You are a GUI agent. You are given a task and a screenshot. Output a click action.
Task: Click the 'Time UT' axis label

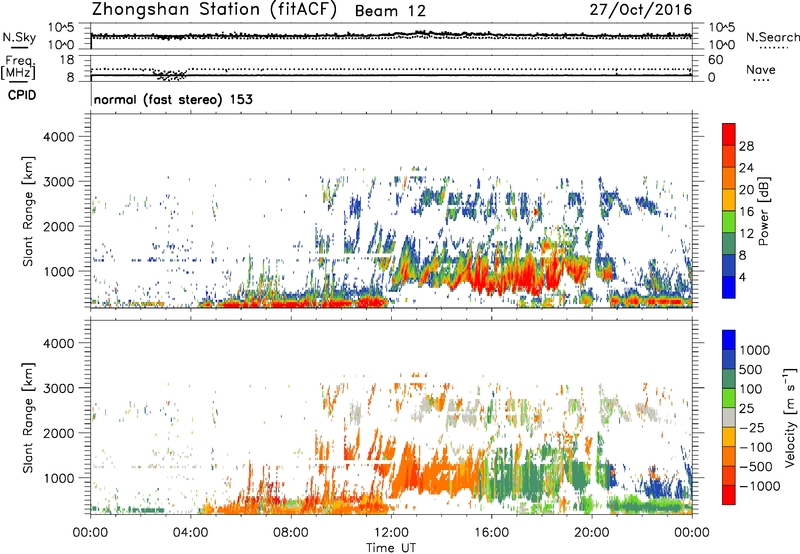391,548
